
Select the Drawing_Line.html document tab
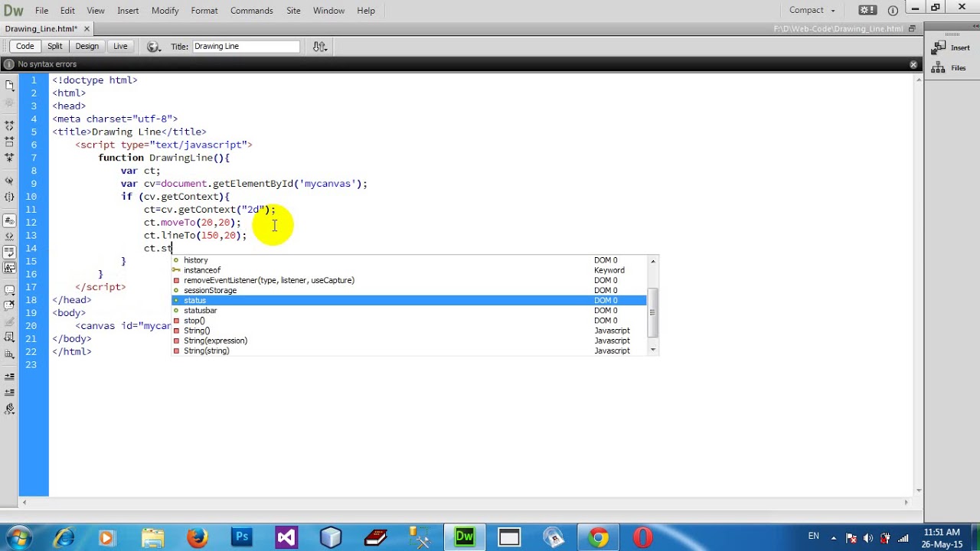tap(41, 28)
